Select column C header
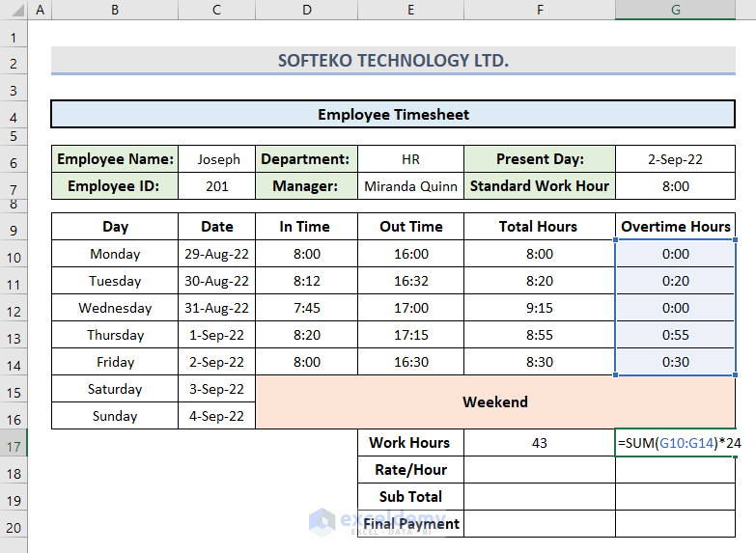This screenshot has width=756, height=553. [216, 10]
